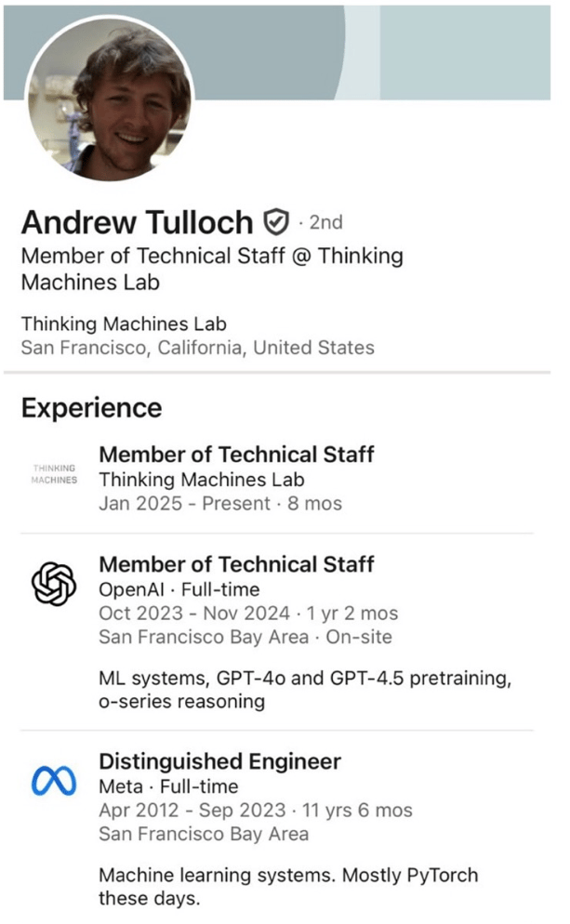Tap the verification shield badge

(x=276, y=222)
